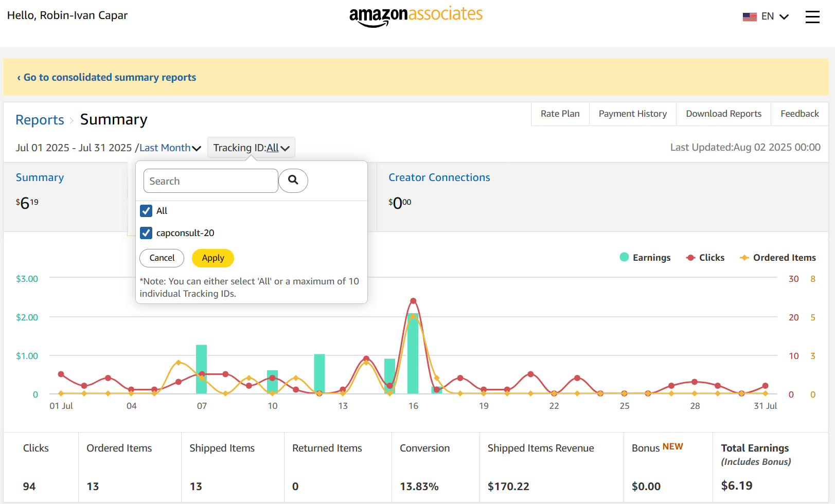Open the Download Reports tab

pyautogui.click(x=723, y=114)
